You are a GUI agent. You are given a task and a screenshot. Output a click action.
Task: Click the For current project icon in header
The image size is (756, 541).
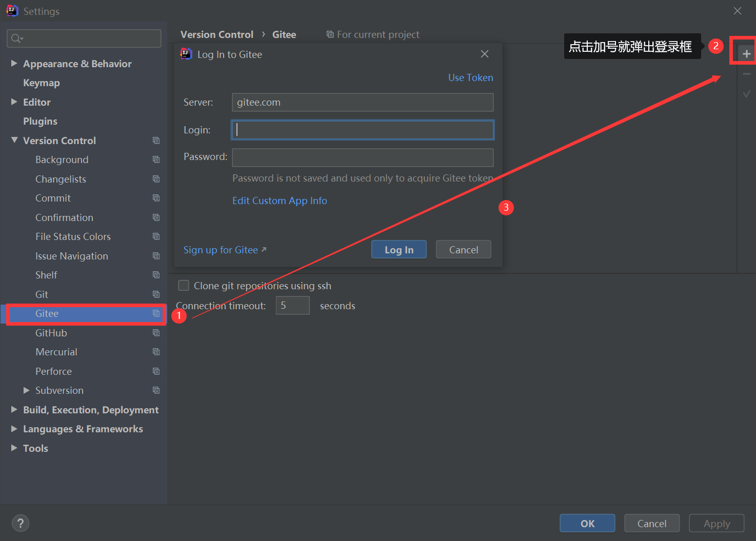point(330,34)
